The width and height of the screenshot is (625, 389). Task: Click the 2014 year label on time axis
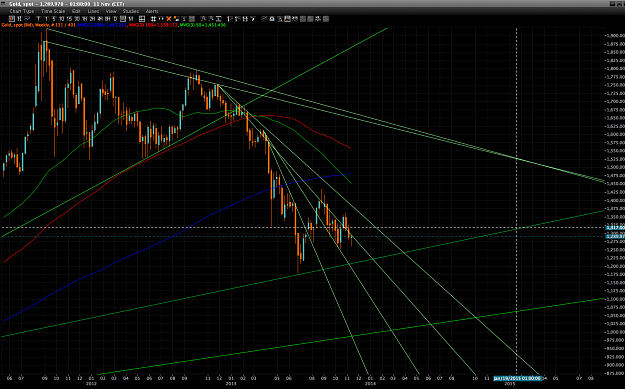(x=370, y=383)
